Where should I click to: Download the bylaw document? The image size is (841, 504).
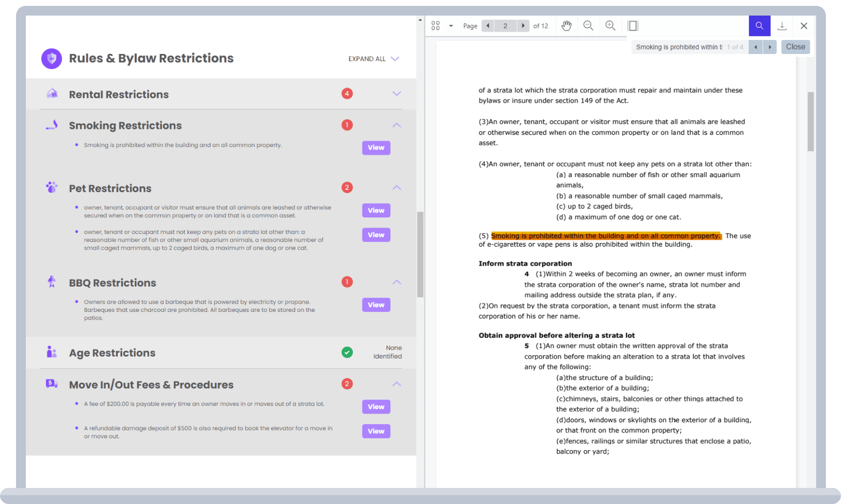[782, 26]
